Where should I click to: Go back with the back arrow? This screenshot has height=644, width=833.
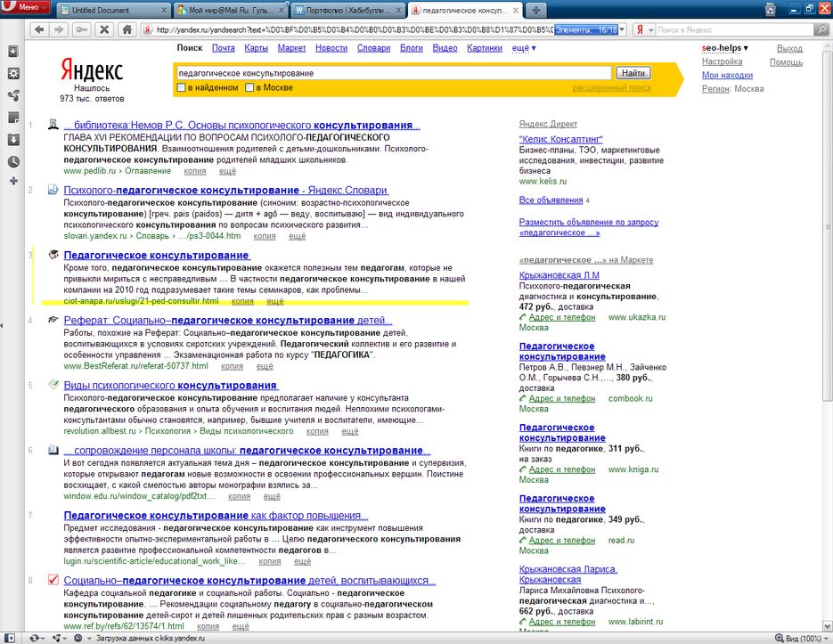coord(39,29)
